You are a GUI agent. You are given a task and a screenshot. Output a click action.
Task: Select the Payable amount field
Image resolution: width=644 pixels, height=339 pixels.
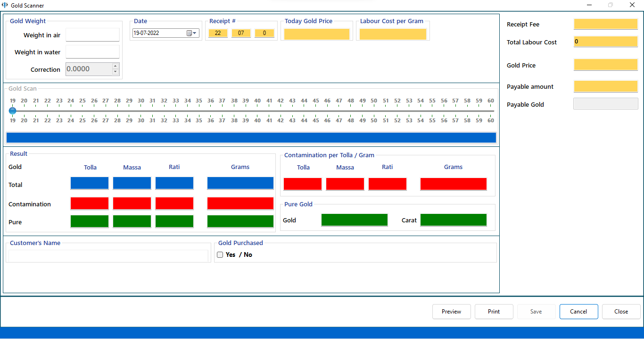[605, 86]
